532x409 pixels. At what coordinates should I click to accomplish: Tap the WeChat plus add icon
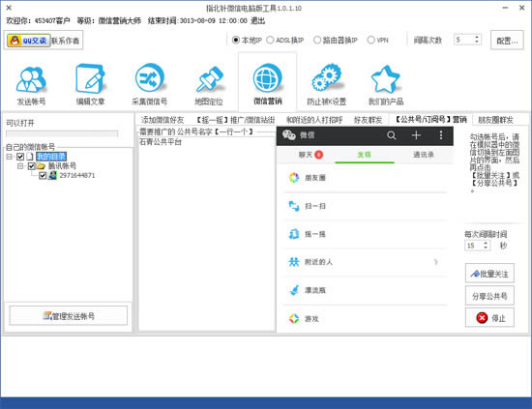click(x=416, y=135)
